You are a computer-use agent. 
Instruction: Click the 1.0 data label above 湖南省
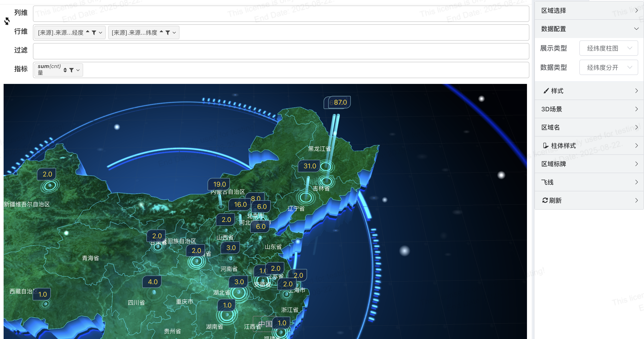[227, 305]
